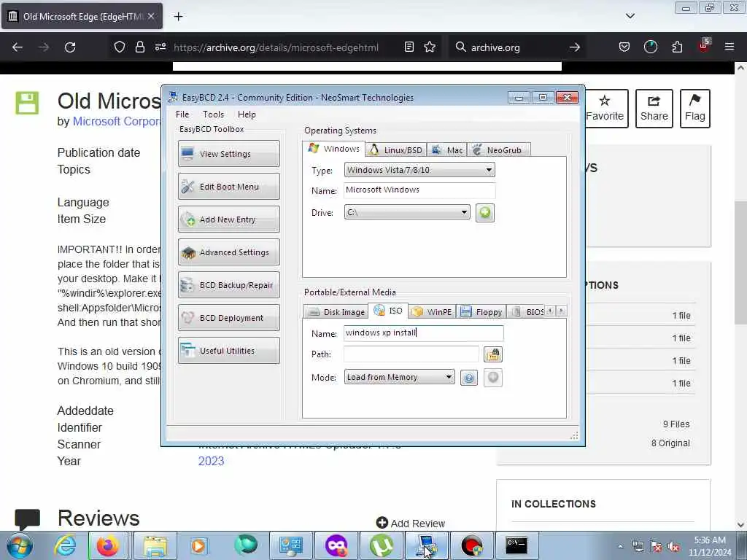Open EasyBCD Help menu
747x560 pixels.
point(247,114)
